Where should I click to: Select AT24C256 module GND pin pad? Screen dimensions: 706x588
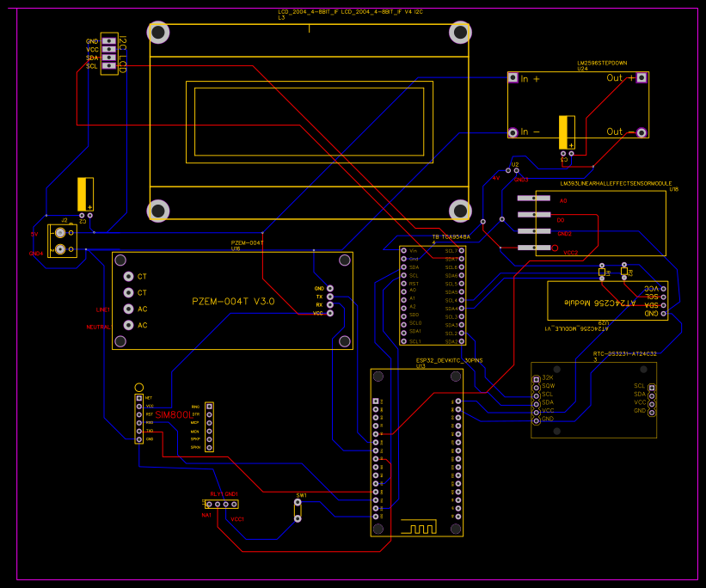tap(663, 314)
